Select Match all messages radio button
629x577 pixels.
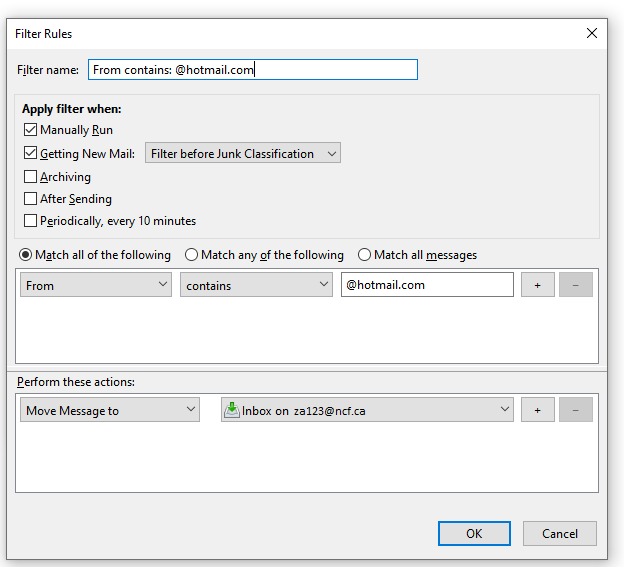[x=364, y=255]
